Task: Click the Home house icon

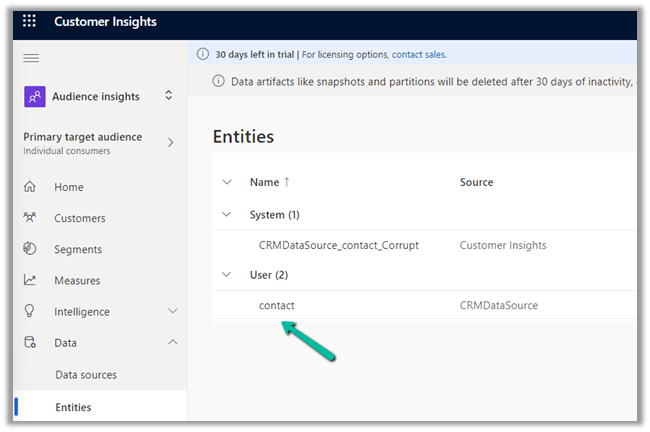Action: (30, 187)
